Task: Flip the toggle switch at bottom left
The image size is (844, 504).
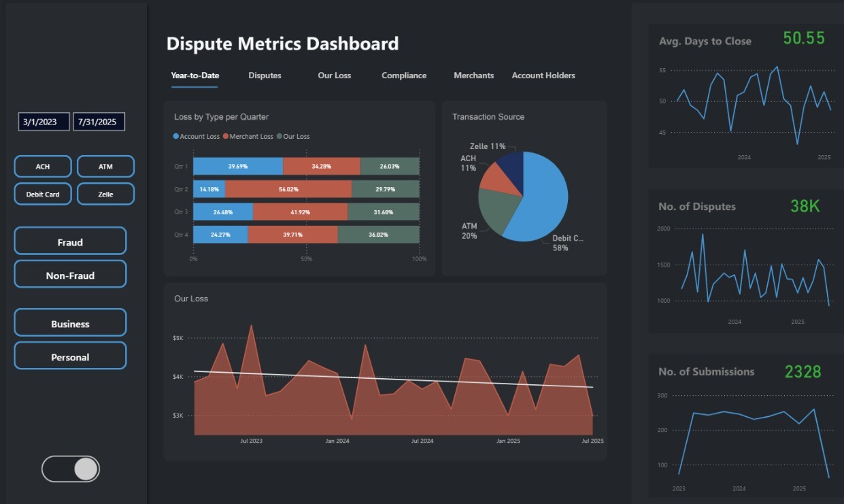Action: pos(71,469)
